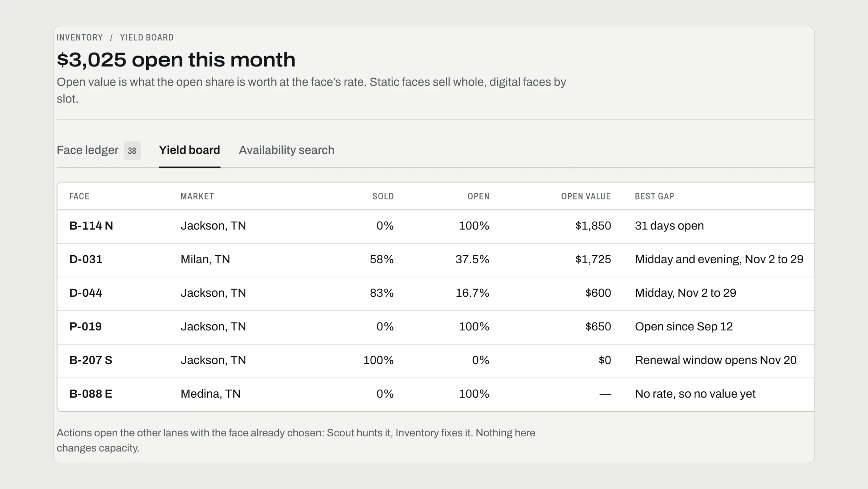Click the $0 open value
The image size is (868, 489).
click(605, 360)
